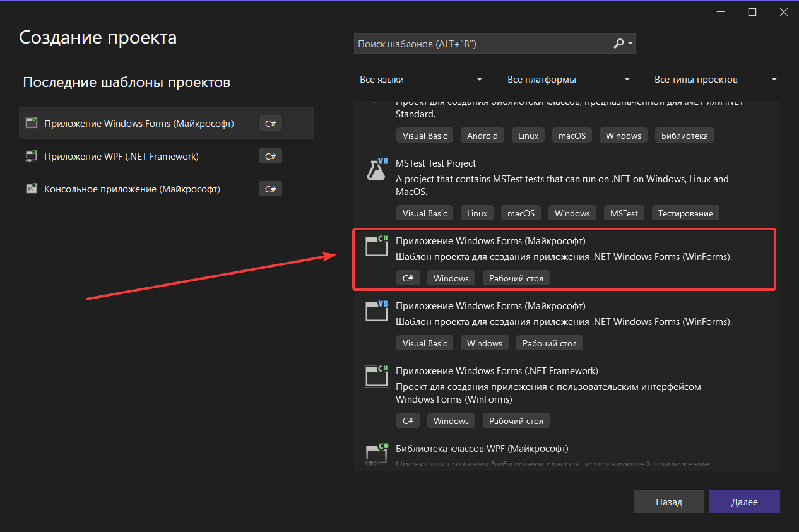Screen dimensions: 799x532
Task: Click C# tag next to recent WPF template
Action: tap(270, 156)
